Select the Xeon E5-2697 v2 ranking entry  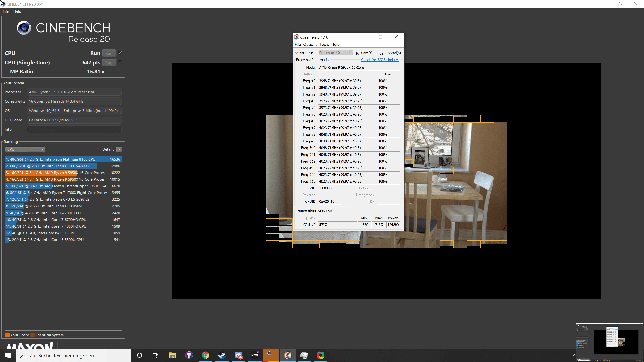click(63, 200)
